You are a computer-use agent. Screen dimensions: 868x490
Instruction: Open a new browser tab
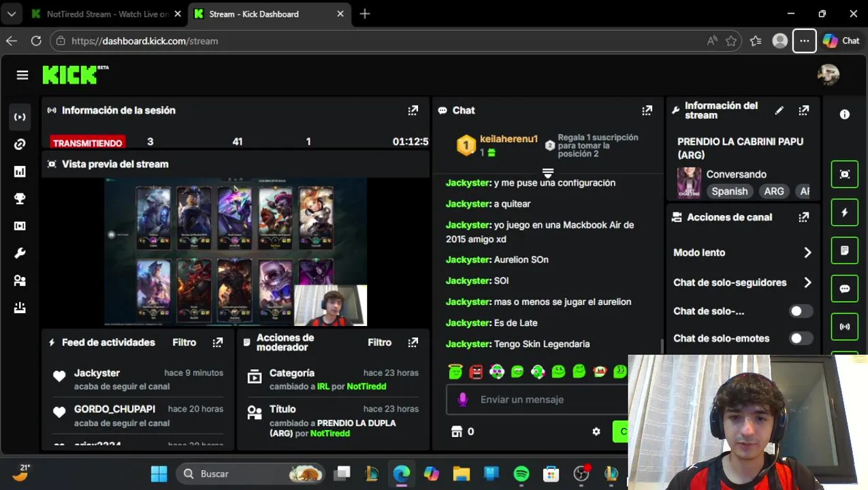(365, 14)
